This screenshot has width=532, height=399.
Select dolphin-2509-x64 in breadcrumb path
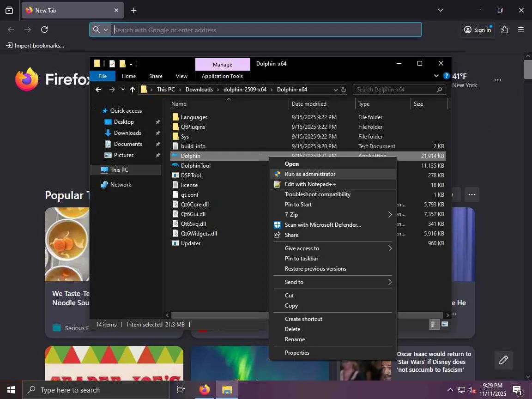coord(245,90)
